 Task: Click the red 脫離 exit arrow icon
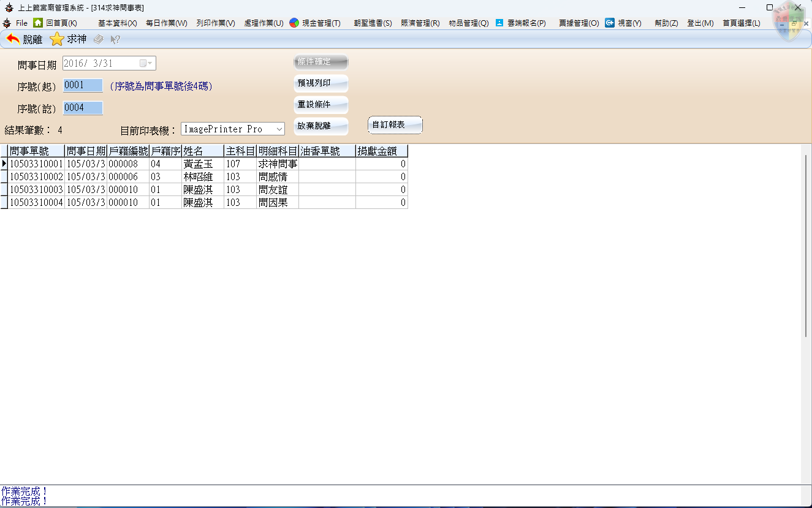(13, 39)
